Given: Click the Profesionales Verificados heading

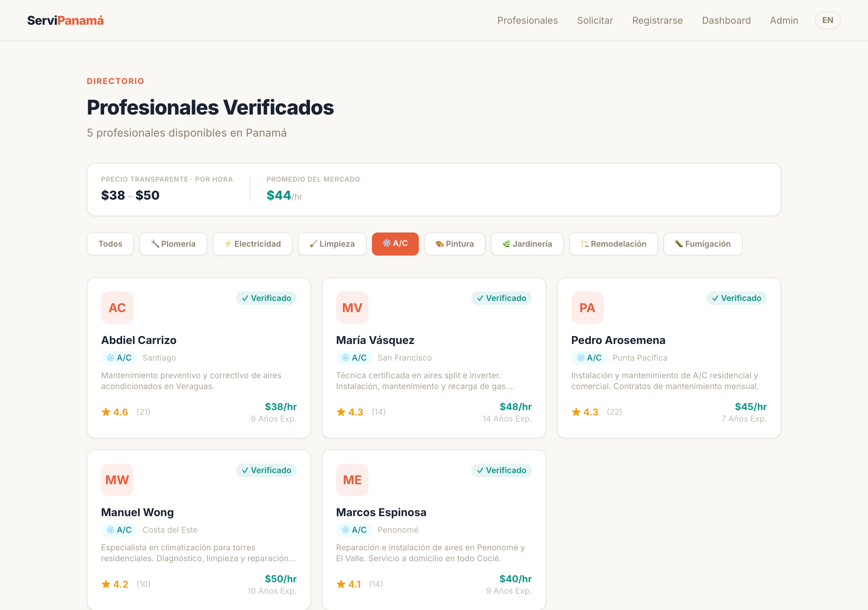Looking at the screenshot, I should [210, 107].
